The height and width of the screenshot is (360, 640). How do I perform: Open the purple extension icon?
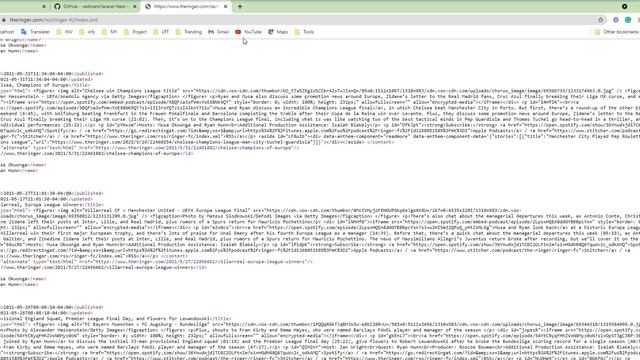(x=616, y=20)
